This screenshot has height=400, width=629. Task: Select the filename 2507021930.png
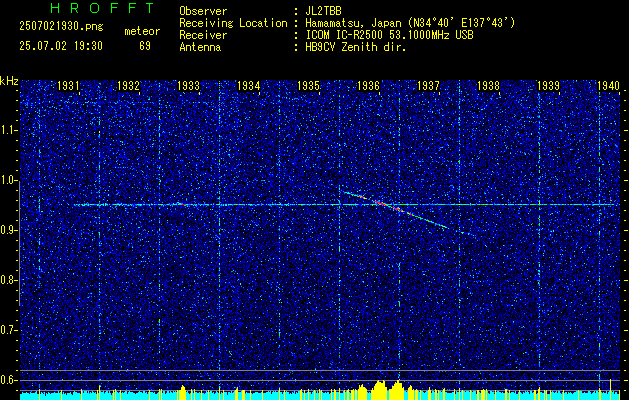(61, 26)
